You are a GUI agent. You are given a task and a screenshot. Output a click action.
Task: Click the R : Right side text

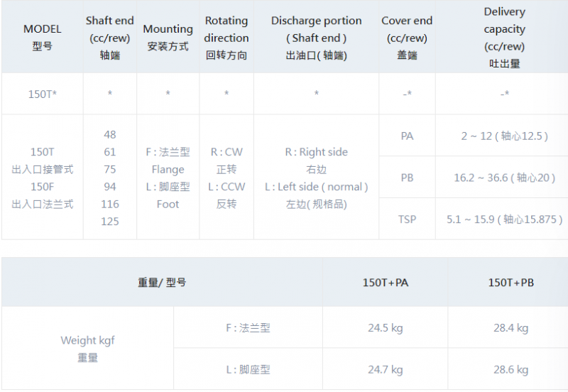tap(316, 152)
